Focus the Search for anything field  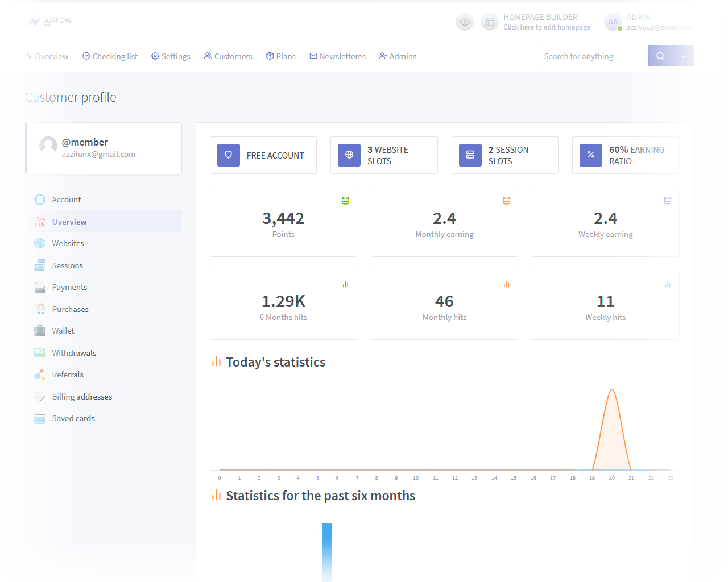click(x=593, y=56)
